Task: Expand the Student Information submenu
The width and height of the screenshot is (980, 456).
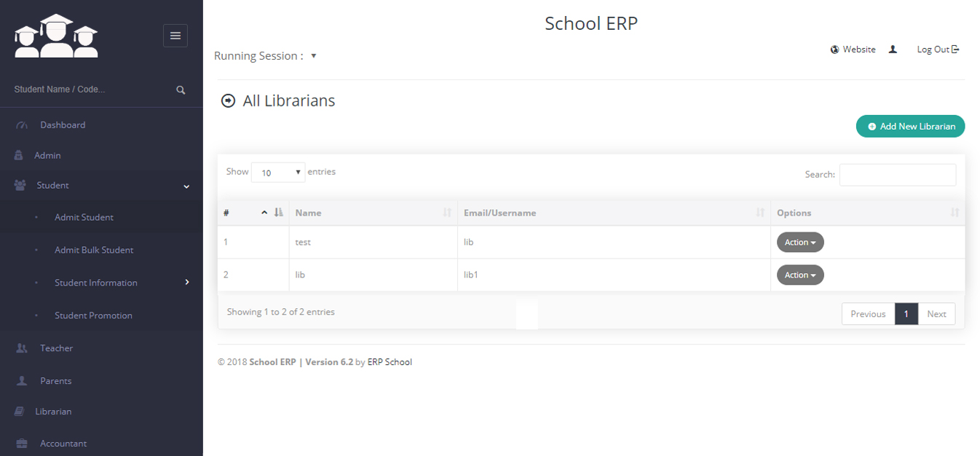Action: [x=186, y=283]
